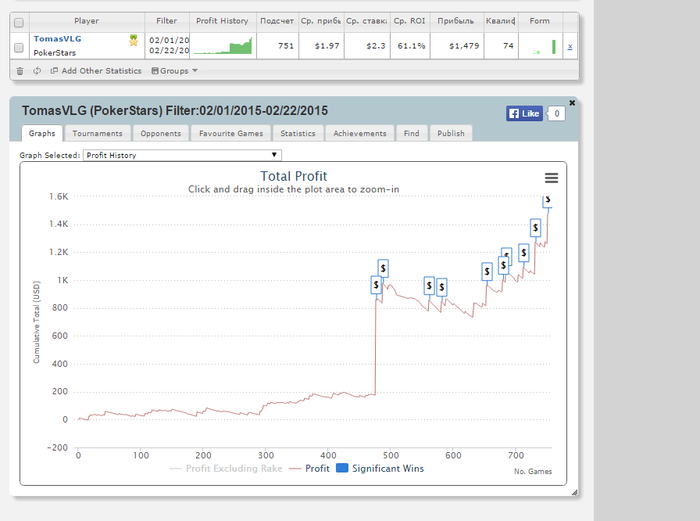
Task: Switch to the Favourite Games tab
Action: click(231, 133)
